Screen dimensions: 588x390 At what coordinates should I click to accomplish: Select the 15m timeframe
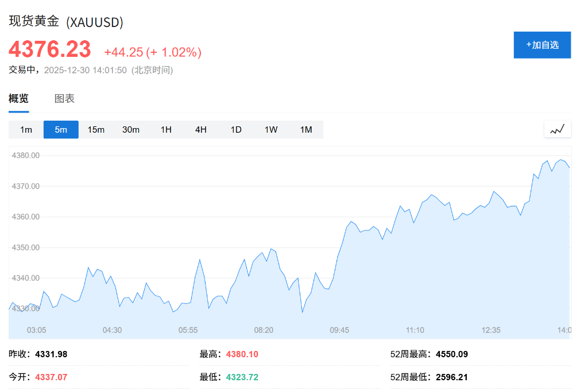[x=96, y=129]
